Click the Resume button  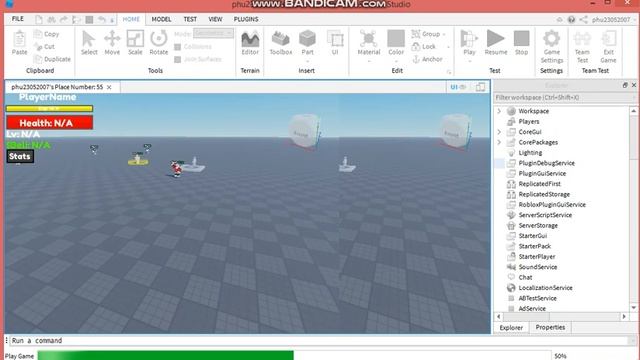tap(496, 42)
